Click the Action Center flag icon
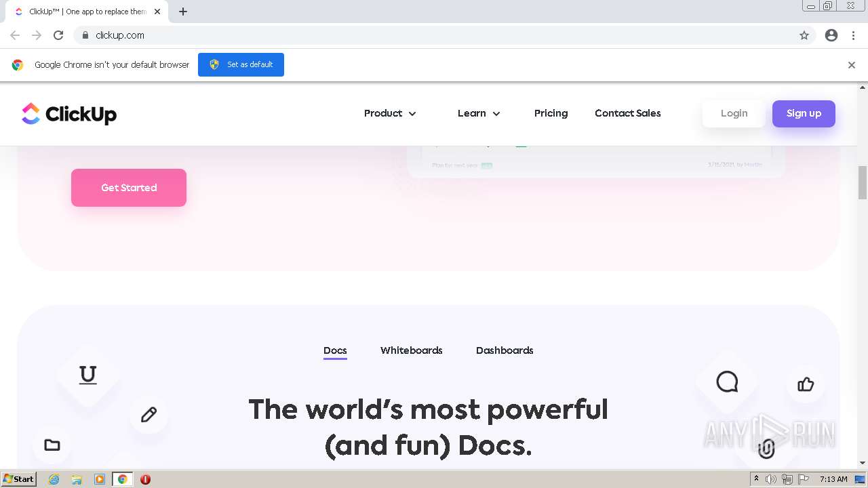 (804, 479)
